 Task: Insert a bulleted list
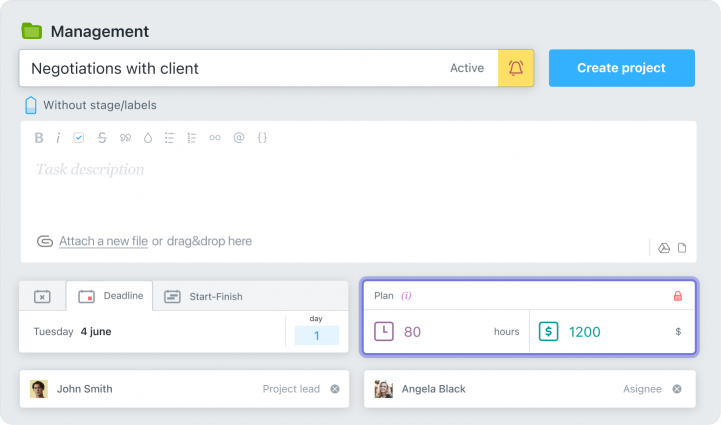coord(169,138)
